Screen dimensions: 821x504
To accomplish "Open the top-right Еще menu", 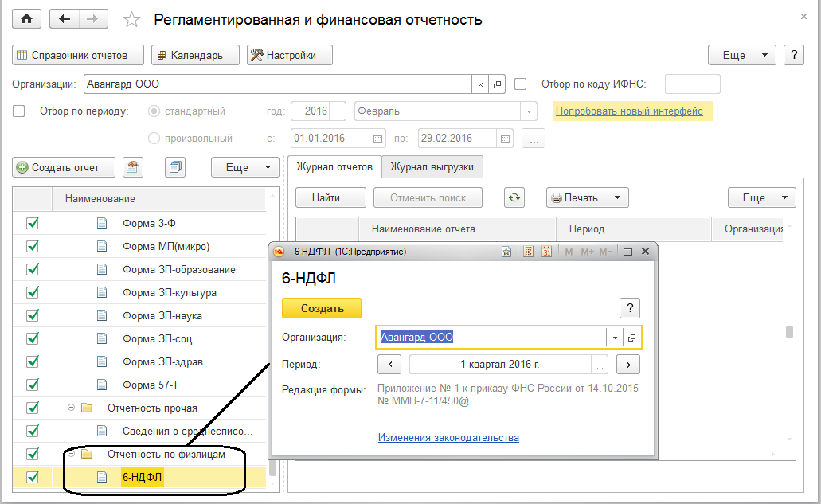I will pyautogui.click(x=742, y=55).
